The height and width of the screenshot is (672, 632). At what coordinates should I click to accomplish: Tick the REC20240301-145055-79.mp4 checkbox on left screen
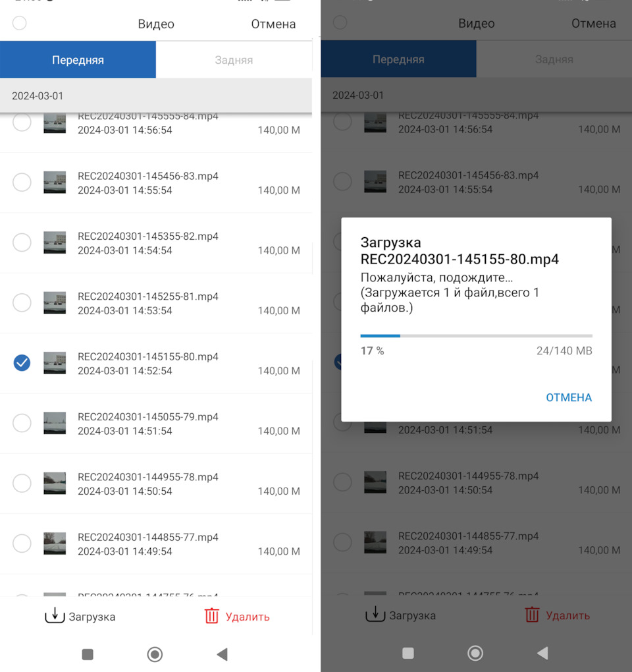pyautogui.click(x=22, y=423)
